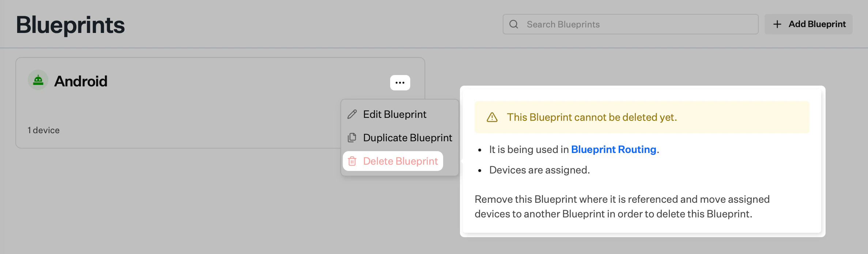Open the Android blueprint's three-dot menu

(x=400, y=83)
